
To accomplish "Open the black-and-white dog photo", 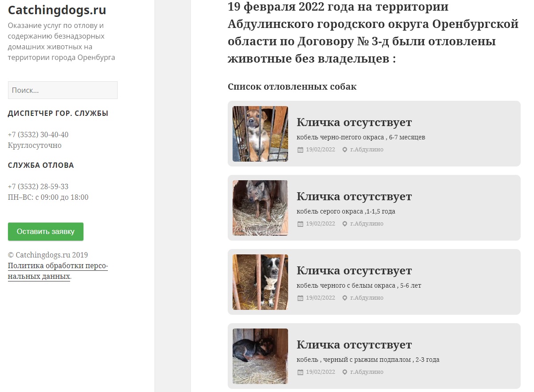I will click(x=260, y=282).
